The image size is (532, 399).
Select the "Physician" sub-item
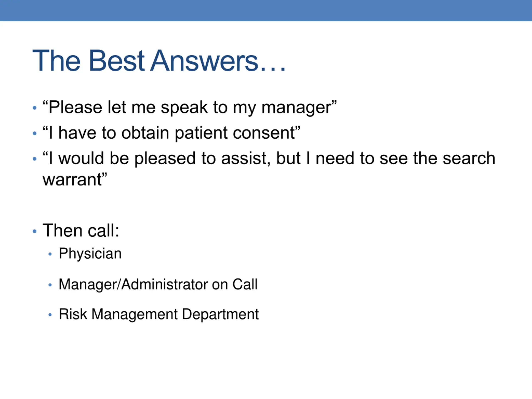click(90, 254)
